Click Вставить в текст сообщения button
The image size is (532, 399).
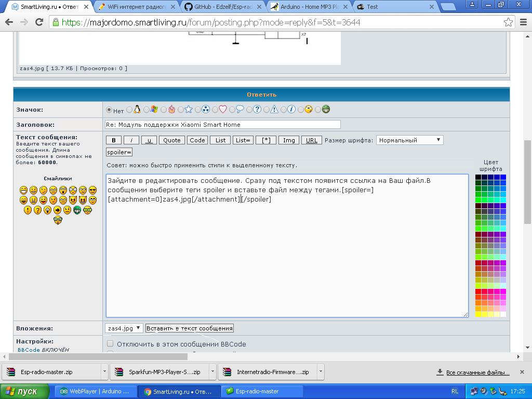pos(190,328)
